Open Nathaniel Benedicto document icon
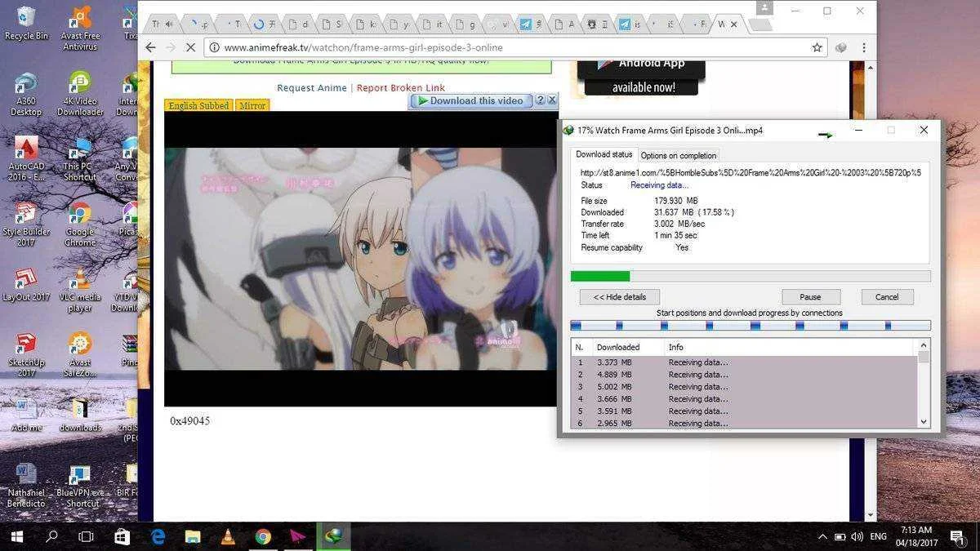The image size is (980, 551). coord(25,486)
